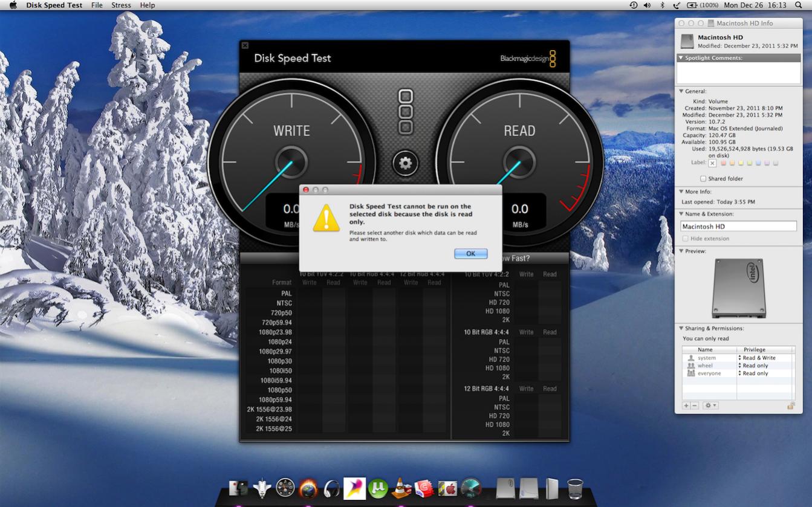
Task: Click the plus button to add a user
Action: 686,405
